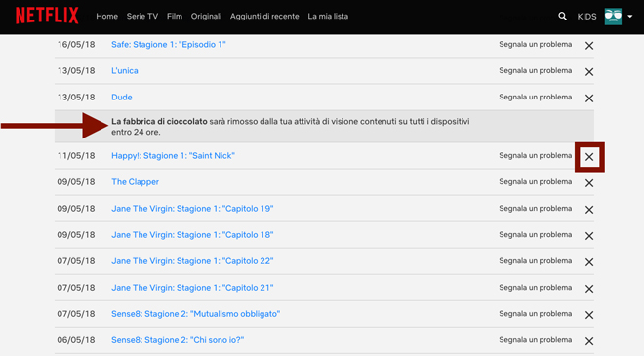This screenshot has width=644, height=356.
Task: Click the date 16/05/18
Action: (x=76, y=44)
